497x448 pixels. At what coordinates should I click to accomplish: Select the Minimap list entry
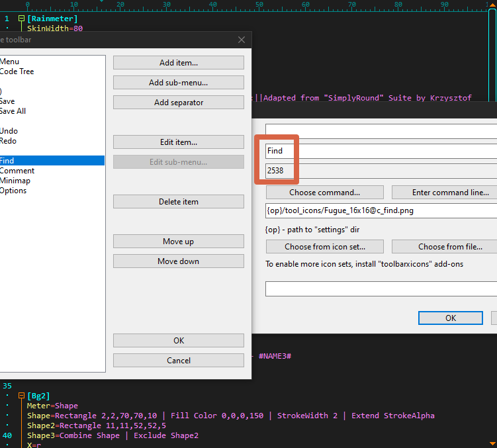click(15, 181)
